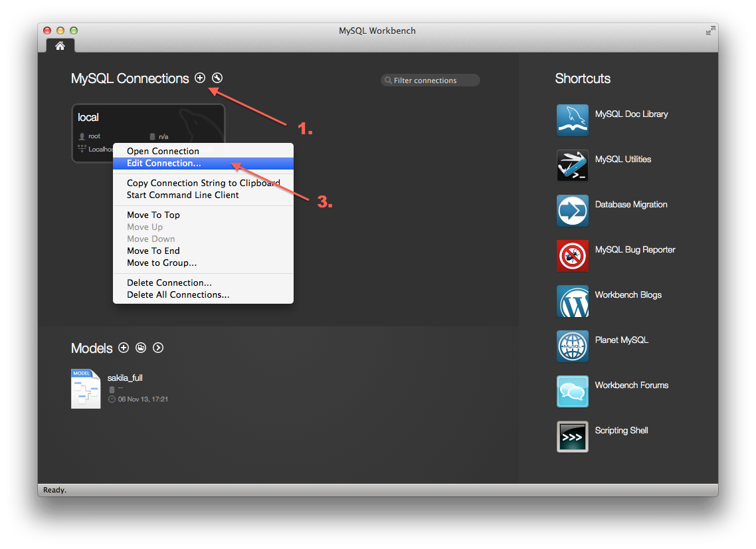Click the Scripting Shell label

tap(622, 430)
